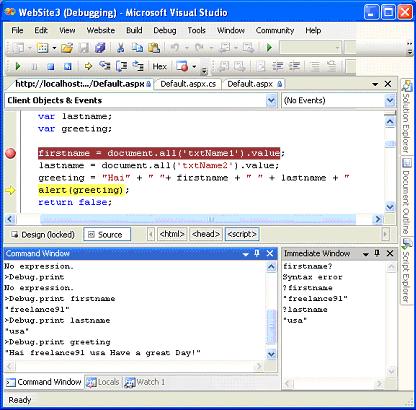Screen dimensions: 416x410
Task: Click the Decrease Indent icon
Action: pos(278,66)
